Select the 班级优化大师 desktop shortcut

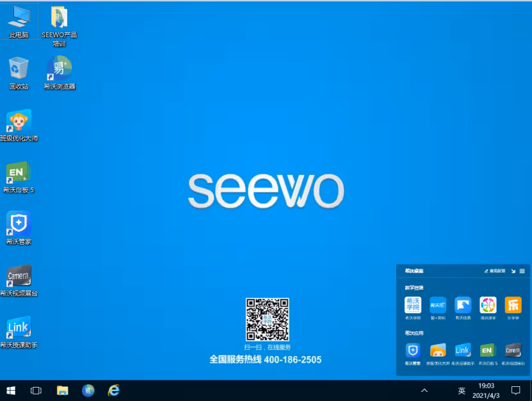click(x=19, y=126)
